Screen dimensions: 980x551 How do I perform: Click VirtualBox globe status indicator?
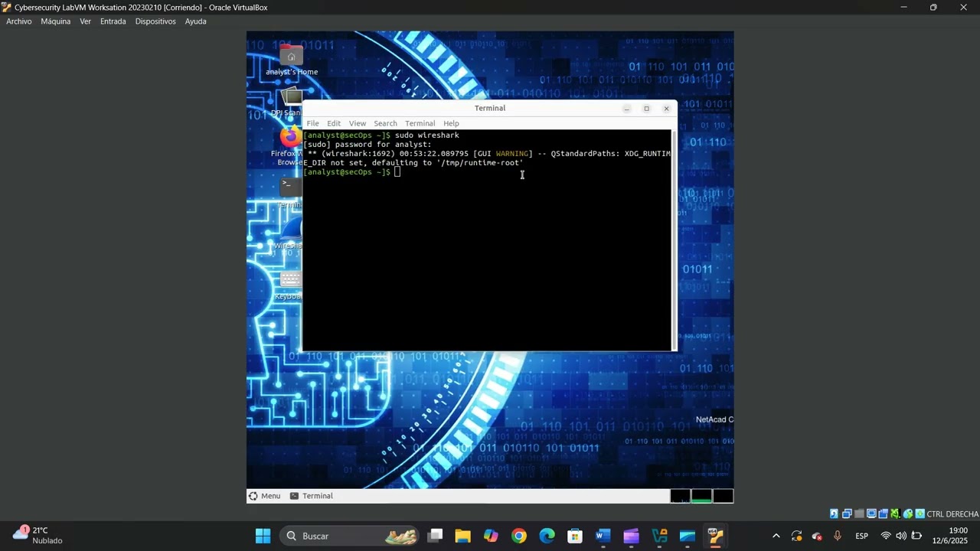pyautogui.click(x=907, y=514)
